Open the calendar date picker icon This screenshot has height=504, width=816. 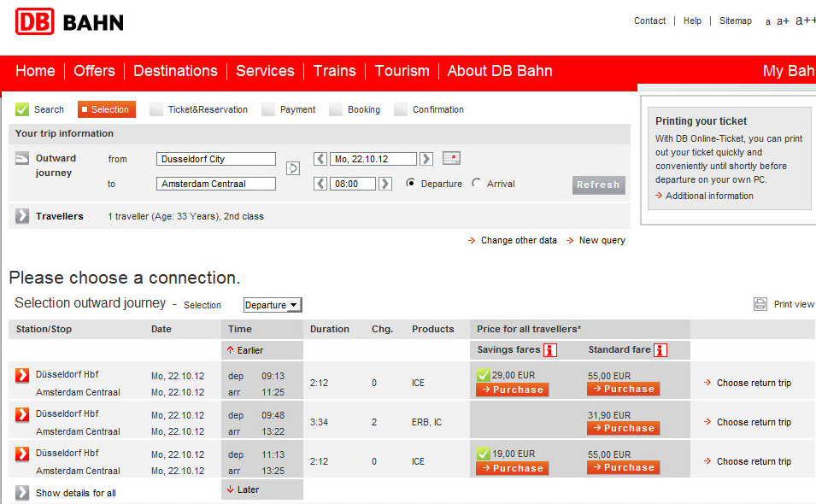pyautogui.click(x=451, y=158)
